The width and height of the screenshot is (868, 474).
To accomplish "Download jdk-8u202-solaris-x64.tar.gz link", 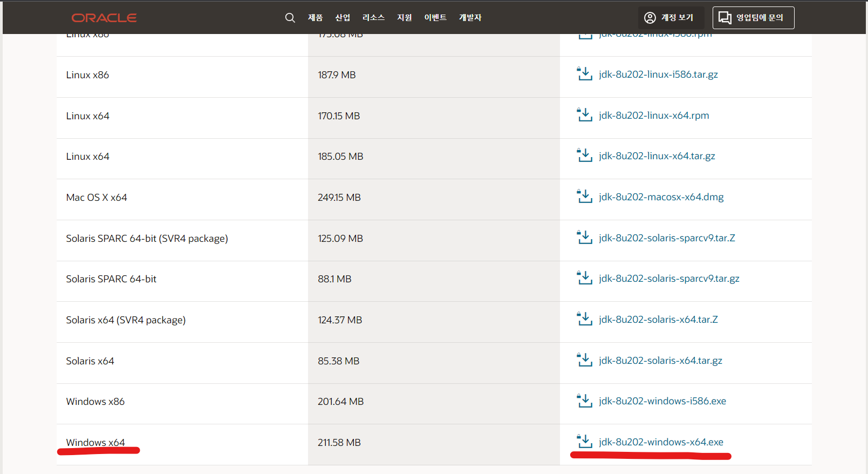I will pyautogui.click(x=660, y=361).
